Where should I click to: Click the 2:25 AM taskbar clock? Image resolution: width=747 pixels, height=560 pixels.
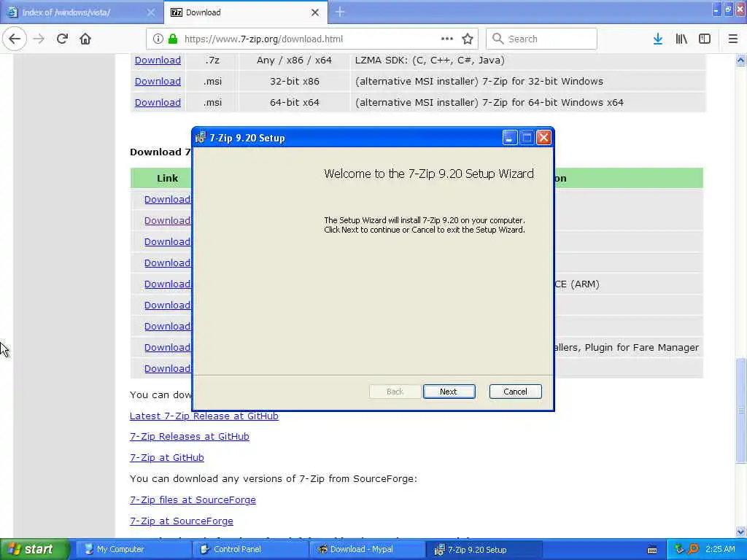pos(720,550)
